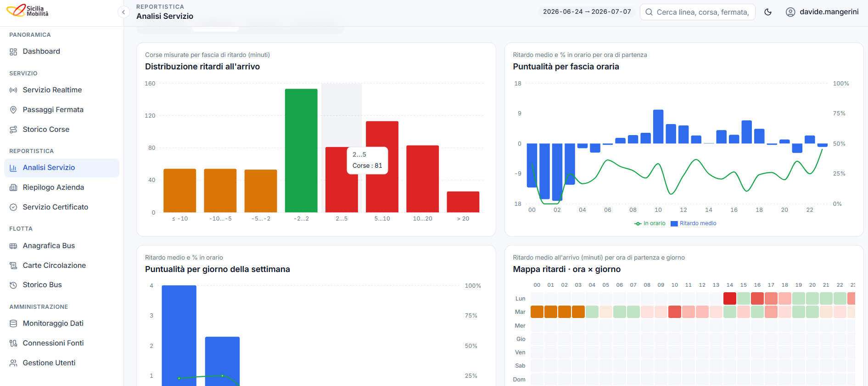The width and height of the screenshot is (868, 386).
Task: Click the Dashboard grid icon
Action: (x=13, y=52)
